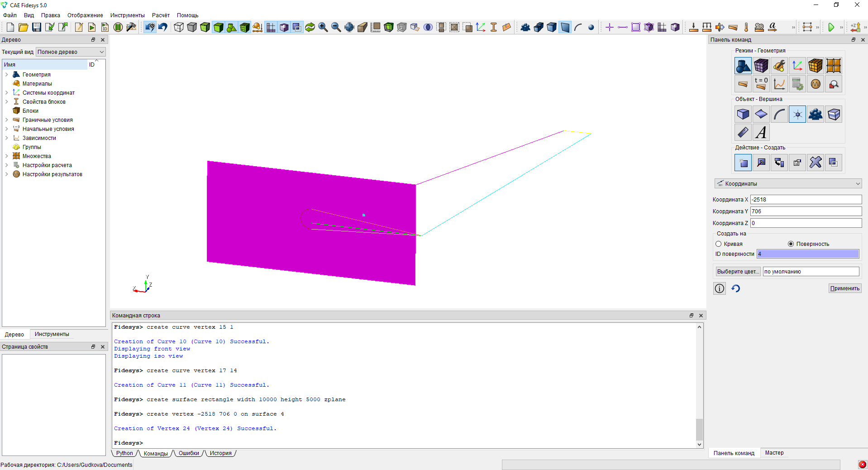Click the Координата X input field
868x470 pixels.
(x=806, y=200)
